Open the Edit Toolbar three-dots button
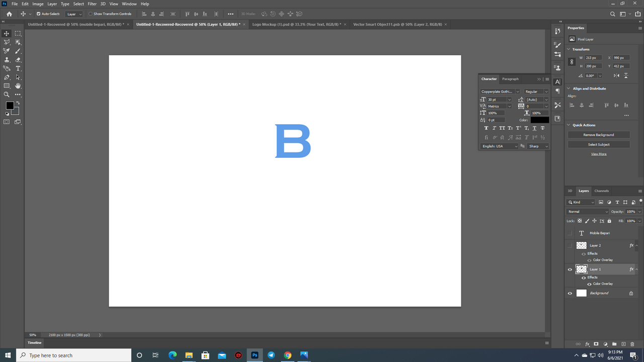This screenshot has height=362, width=644. point(18,95)
